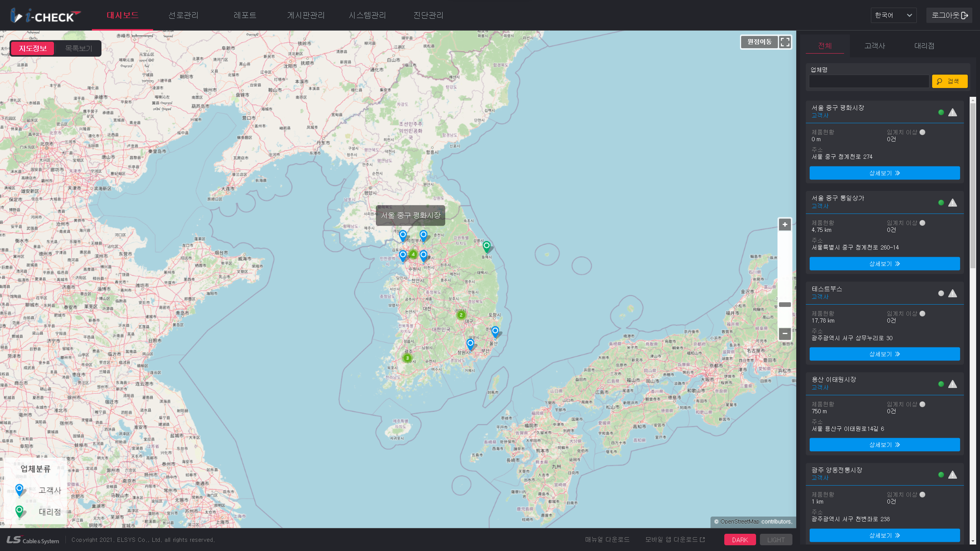
Task: Toggle fullscreen map icon
Action: click(785, 42)
